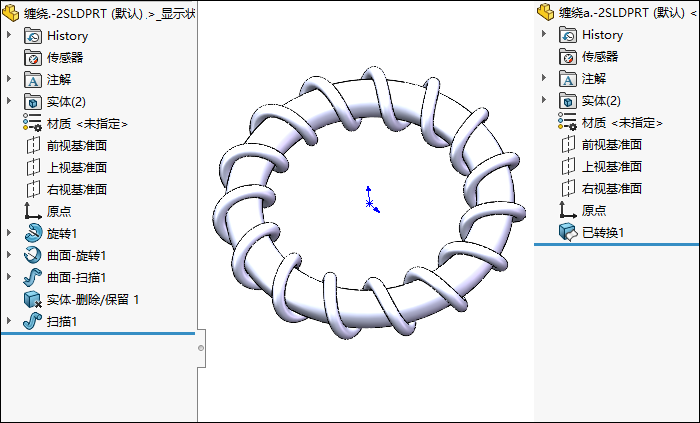The image size is (700, 423).
Task: Expand the 曲面-旋转1 feature node
Action: click(x=8, y=254)
